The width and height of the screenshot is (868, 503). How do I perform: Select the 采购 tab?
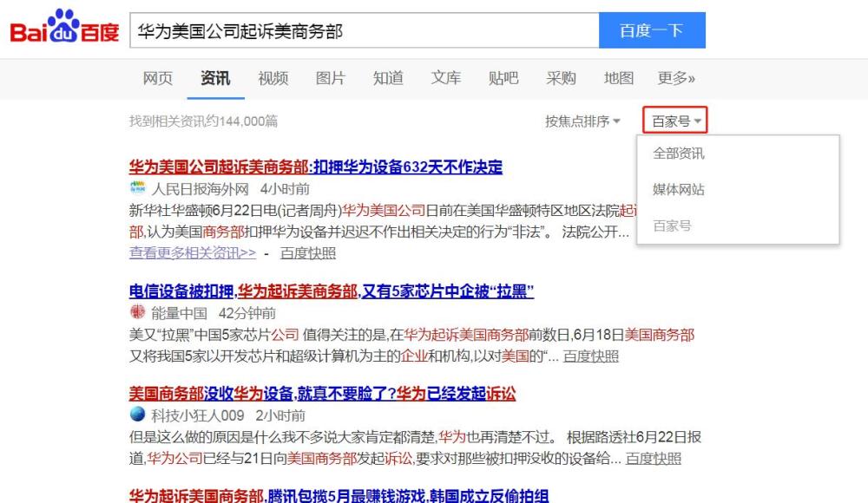click(x=561, y=79)
